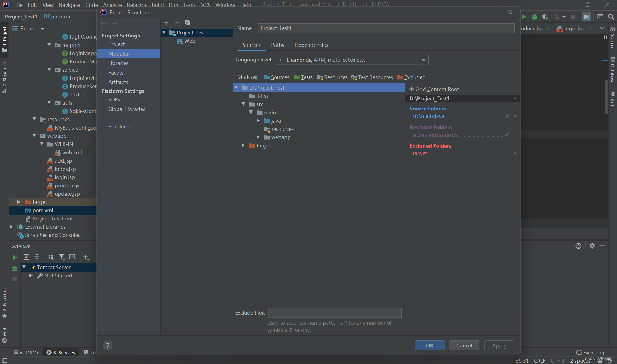Viewport: 617px width, 364px height.
Task: Remove src\main\java from source folders
Action: coord(515,116)
